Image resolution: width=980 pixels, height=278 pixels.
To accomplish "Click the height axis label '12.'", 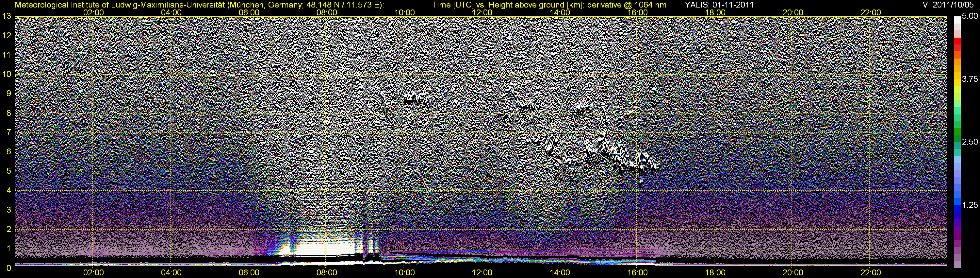I will coord(7,36).
